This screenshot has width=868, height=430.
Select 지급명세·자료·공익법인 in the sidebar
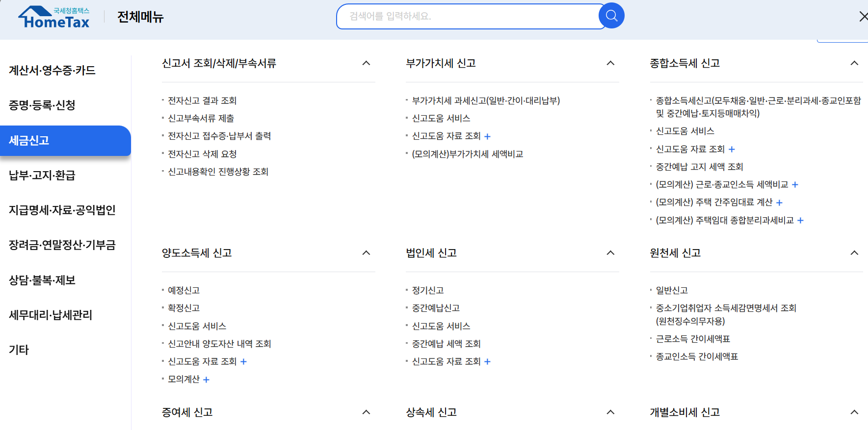pyautogui.click(x=62, y=210)
